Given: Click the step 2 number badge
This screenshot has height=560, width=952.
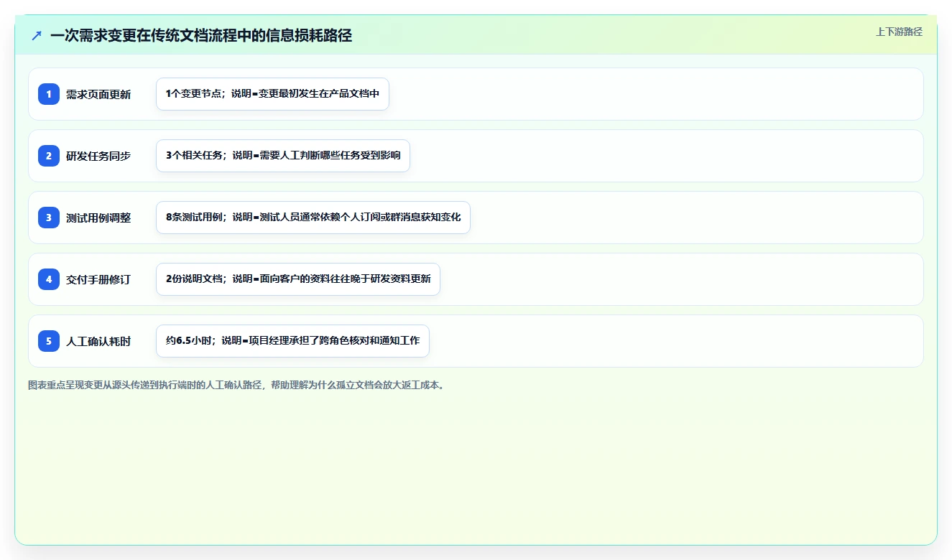Looking at the screenshot, I should 49,156.
